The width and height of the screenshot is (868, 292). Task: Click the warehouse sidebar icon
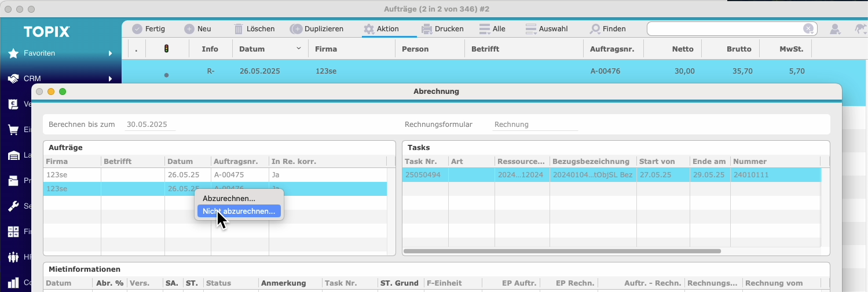pyautogui.click(x=13, y=155)
